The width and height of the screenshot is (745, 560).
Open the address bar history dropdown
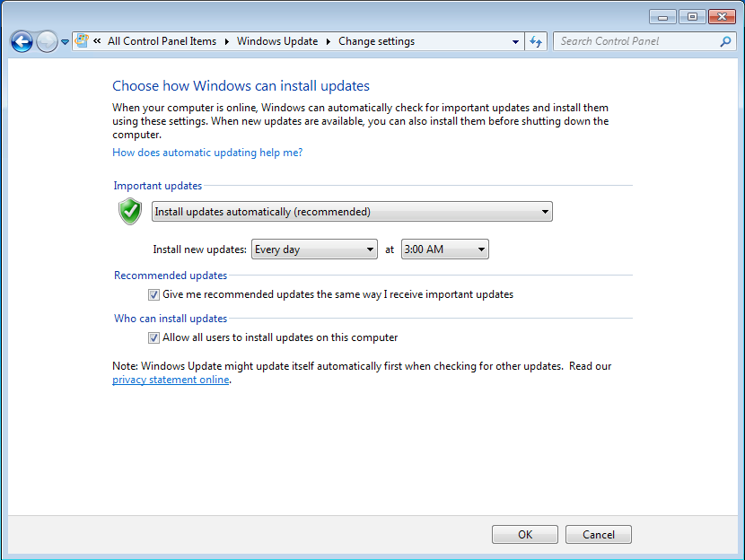[515, 42]
